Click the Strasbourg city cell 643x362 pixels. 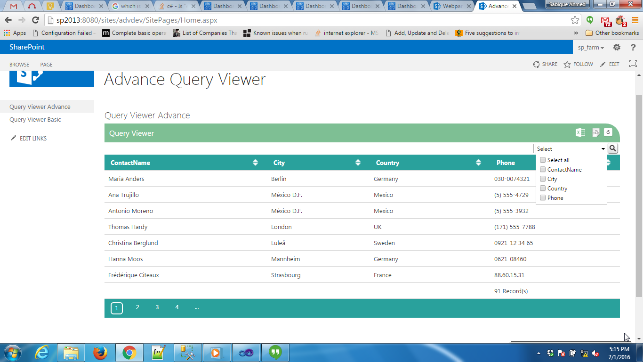tap(285, 275)
